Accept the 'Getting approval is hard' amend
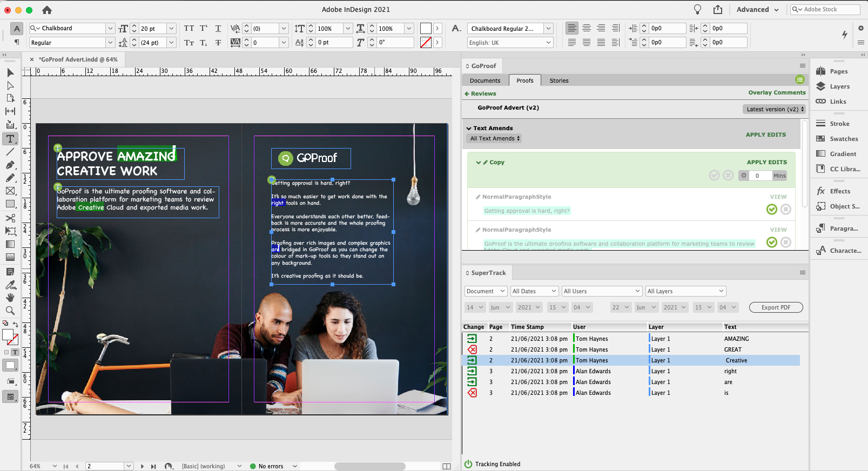The width and height of the screenshot is (868, 471). click(771, 210)
